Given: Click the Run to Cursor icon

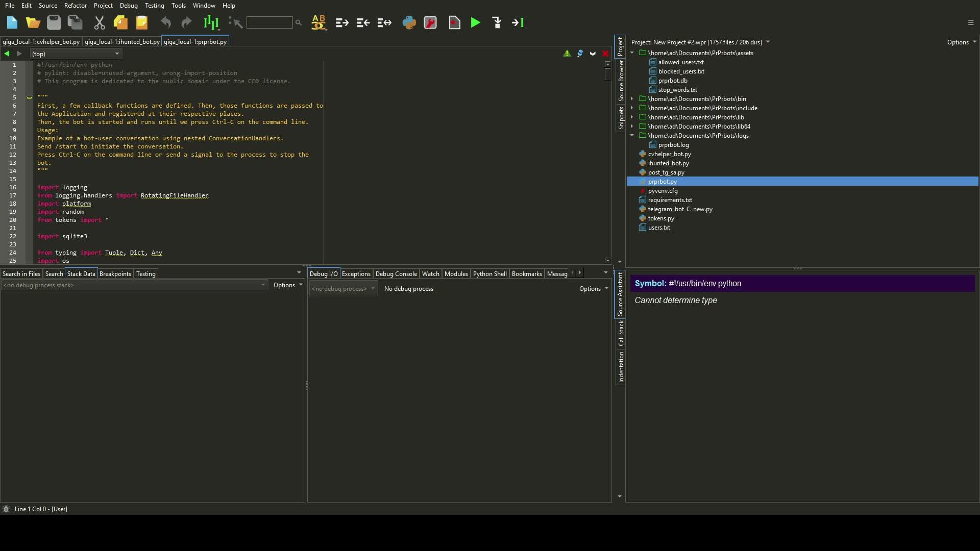Looking at the screenshot, I should tap(518, 22).
